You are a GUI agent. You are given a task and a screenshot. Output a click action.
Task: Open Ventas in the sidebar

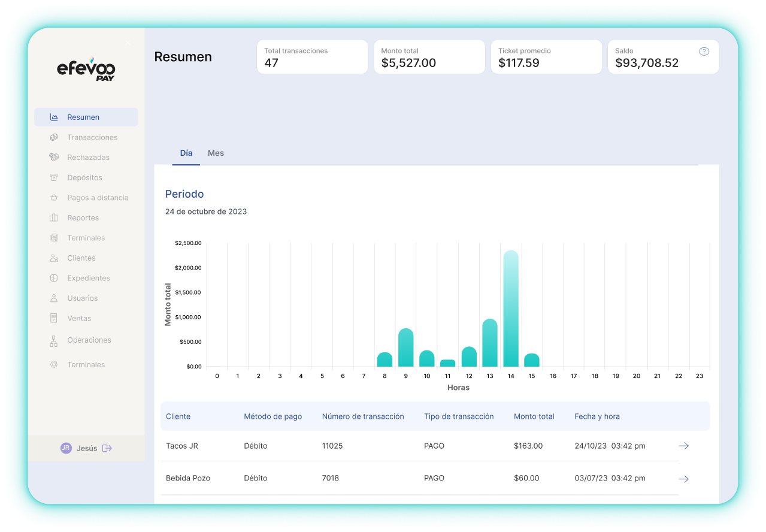[79, 318]
